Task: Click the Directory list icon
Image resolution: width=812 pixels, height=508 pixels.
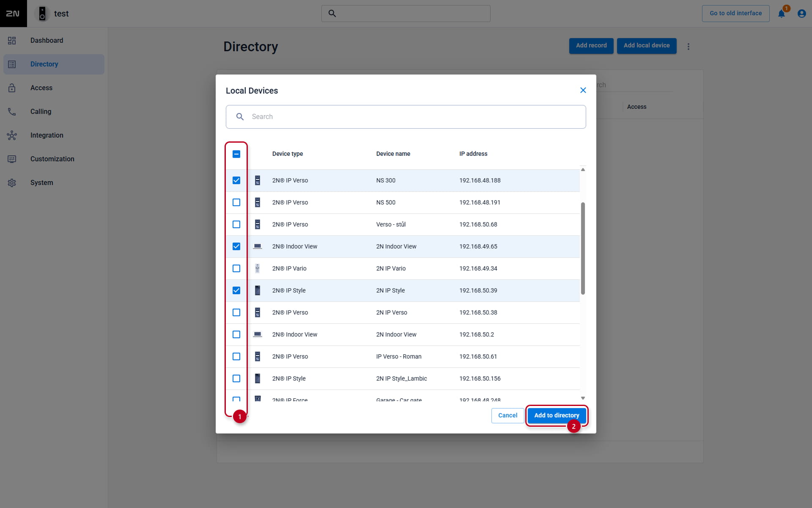Action: click(x=12, y=64)
